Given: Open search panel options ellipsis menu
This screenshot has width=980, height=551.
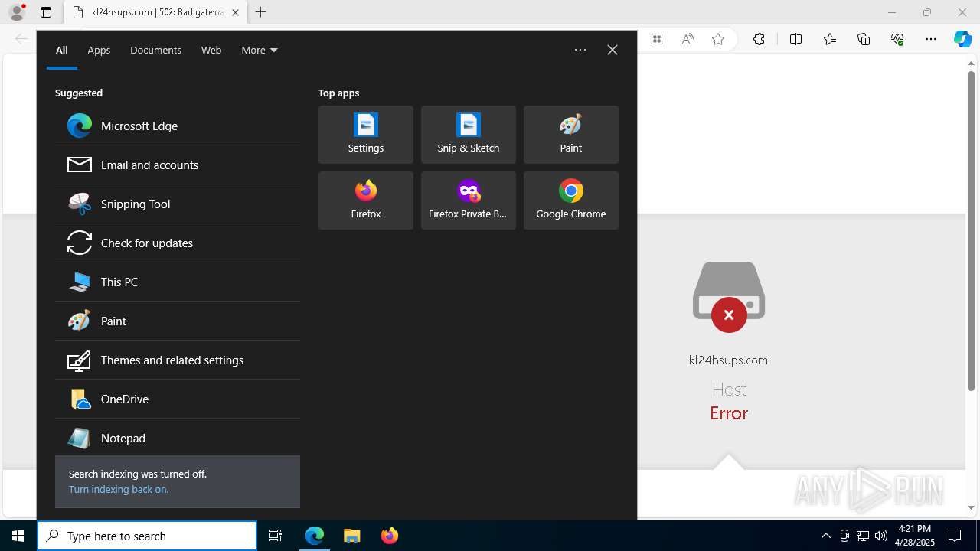Looking at the screenshot, I should click(580, 50).
